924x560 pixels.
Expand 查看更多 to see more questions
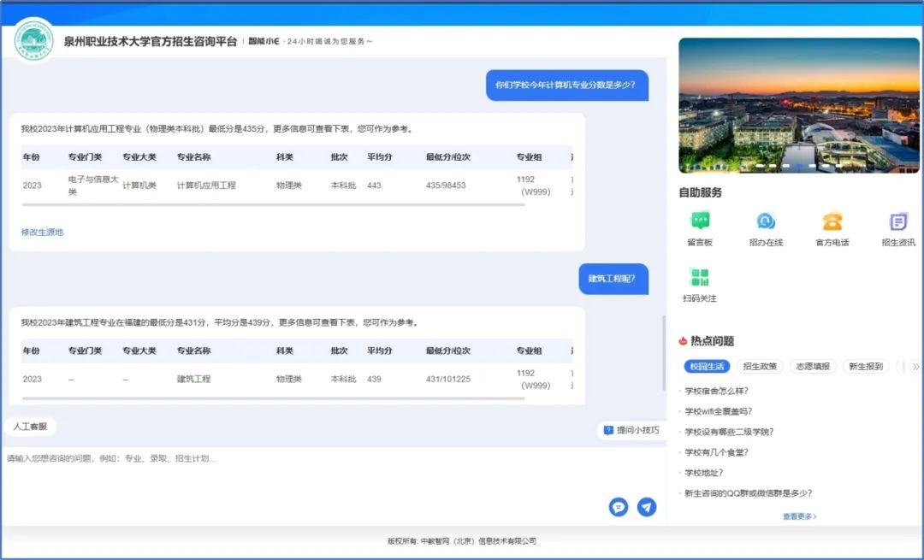[799, 516]
